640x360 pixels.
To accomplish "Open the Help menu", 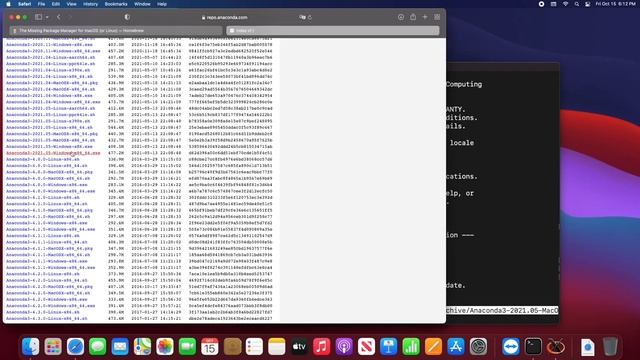I will coord(162,4).
